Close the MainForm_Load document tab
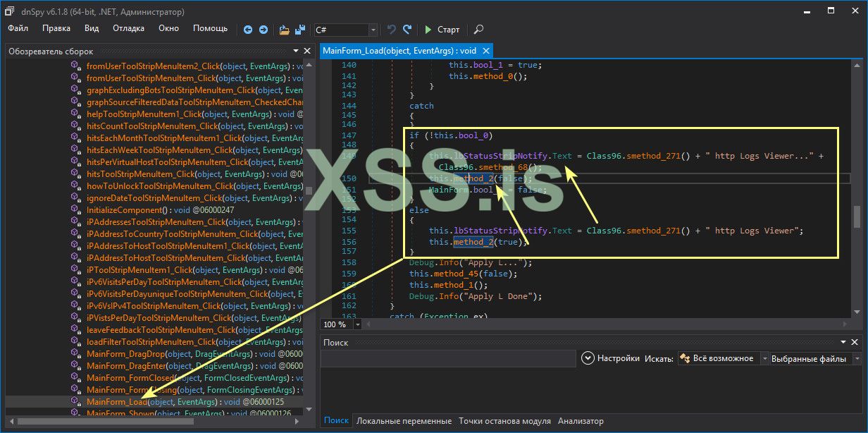 pyautogui.click(x=485, y=51)
